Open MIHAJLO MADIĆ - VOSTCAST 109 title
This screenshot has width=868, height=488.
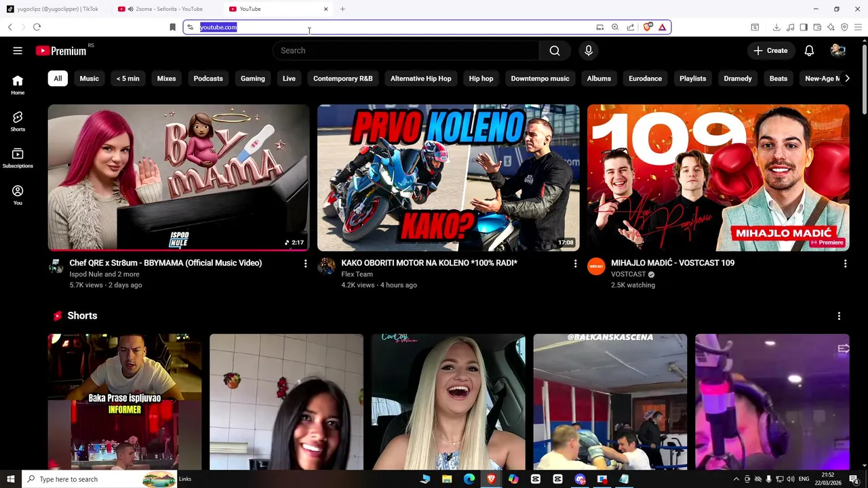[x=673, y=263]
